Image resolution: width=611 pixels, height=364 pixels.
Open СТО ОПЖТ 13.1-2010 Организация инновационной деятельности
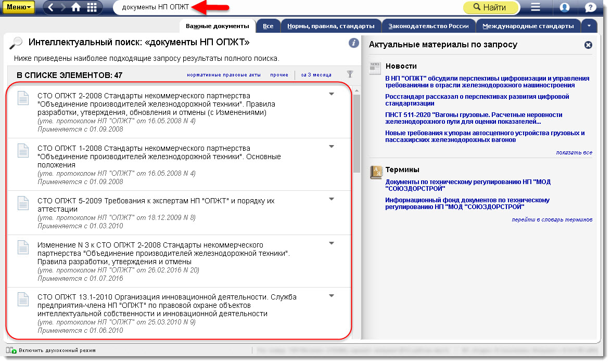(x=167, y=305)
